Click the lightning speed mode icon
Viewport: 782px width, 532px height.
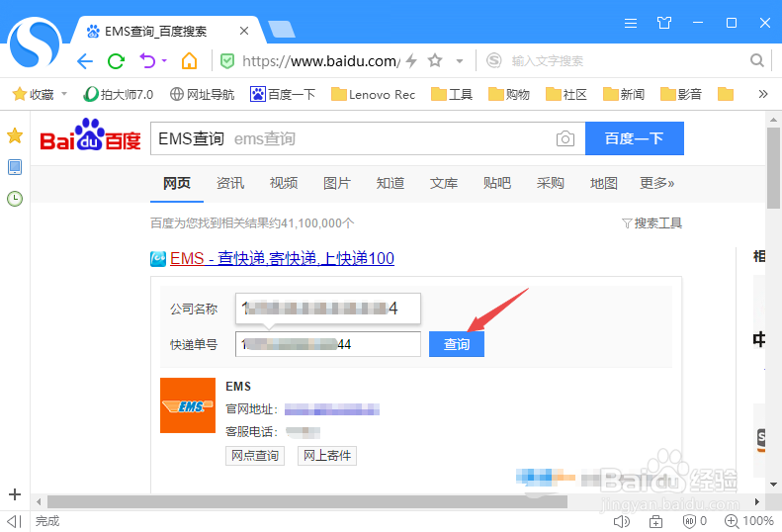(x=411, y=61)
